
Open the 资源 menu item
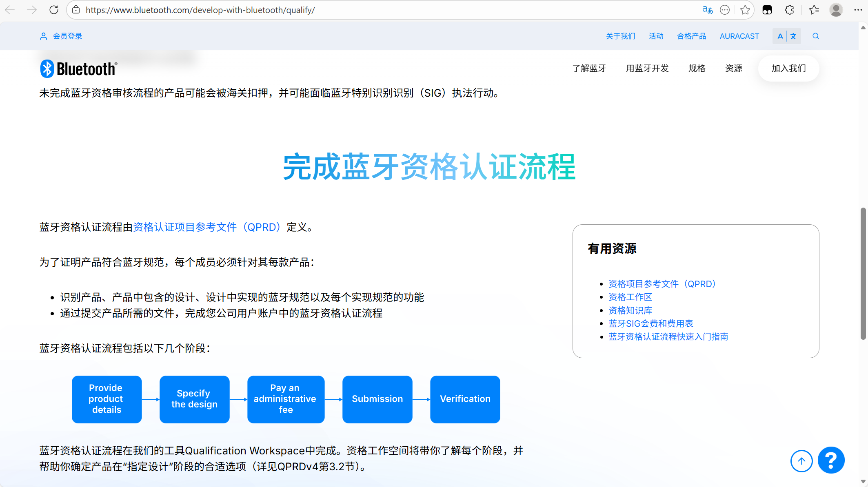[733, 68]
